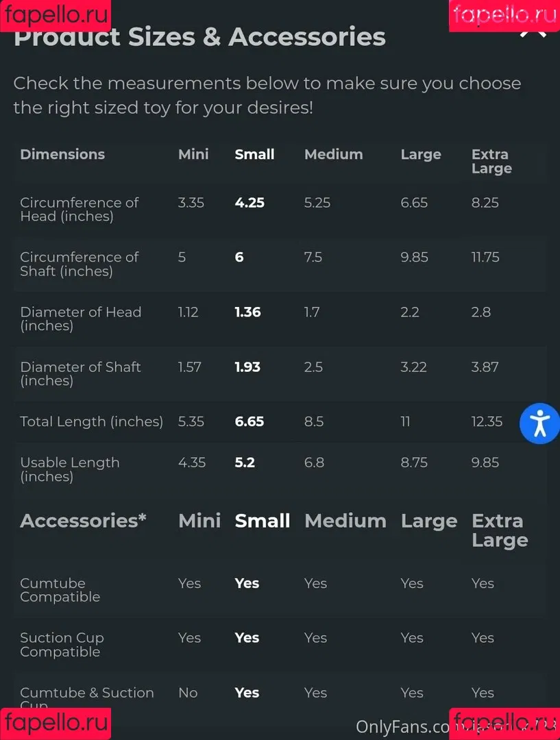
Task: Click the Product Sizes & Accessories title
Action: click(x=199, y=37)
